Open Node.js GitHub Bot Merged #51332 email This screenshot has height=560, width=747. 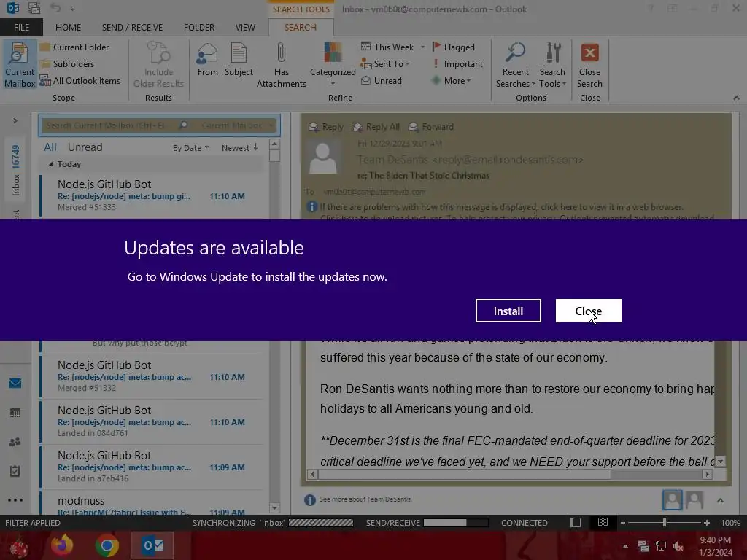tap(152, 376)
